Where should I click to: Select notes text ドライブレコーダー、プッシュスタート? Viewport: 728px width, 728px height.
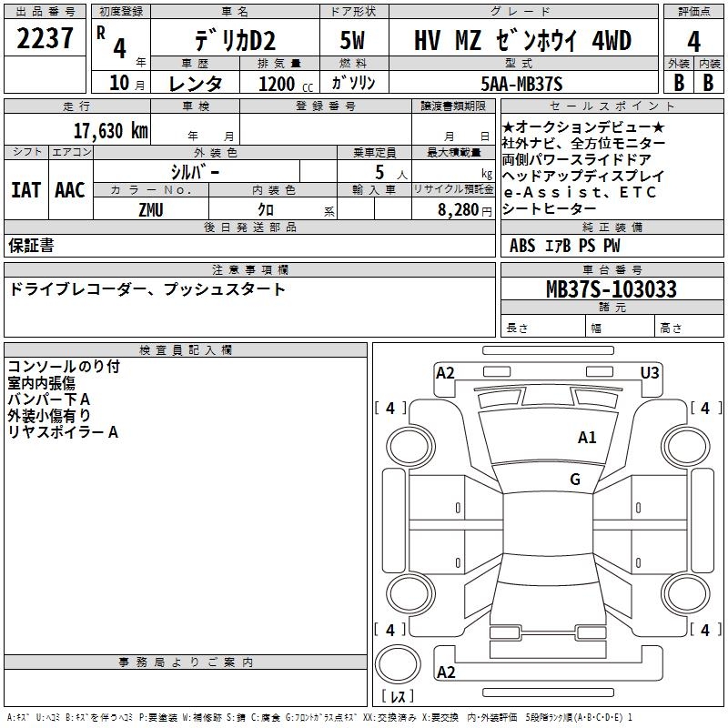click(x=147, y=289)
